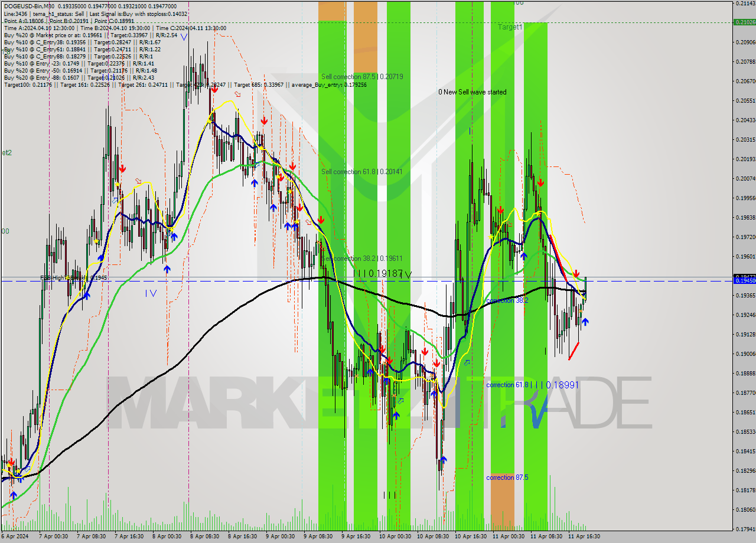
Task: Click the 'Sell correction 38.2 | 0.19611' label
Action: click(361, 259)
